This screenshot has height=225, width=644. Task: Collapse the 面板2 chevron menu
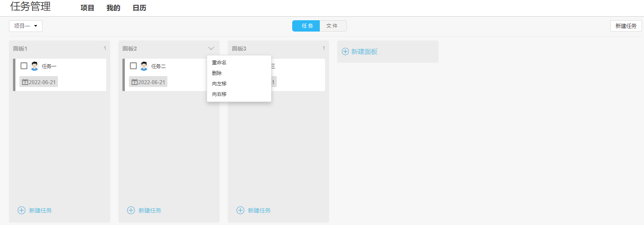211,49
